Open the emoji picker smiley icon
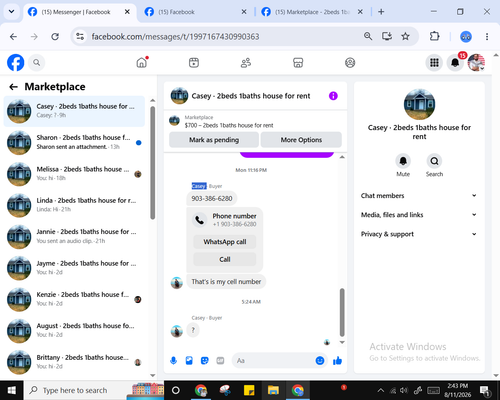 tap(320, 361)
